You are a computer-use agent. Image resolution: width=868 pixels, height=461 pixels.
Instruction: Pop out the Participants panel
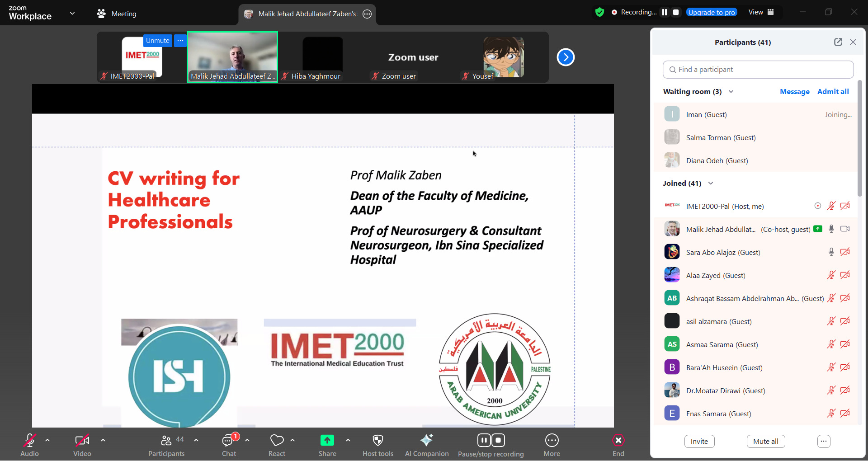[x=838, y=42]
